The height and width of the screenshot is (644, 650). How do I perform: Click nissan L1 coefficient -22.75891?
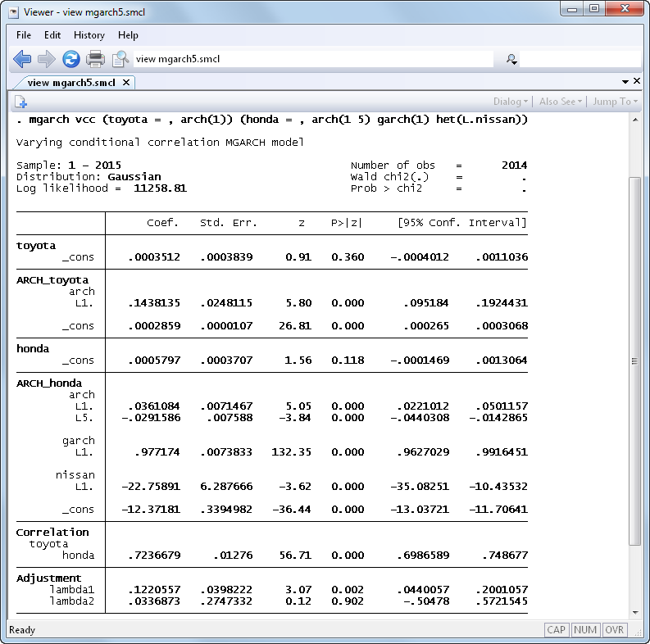[x=151, y=487]
